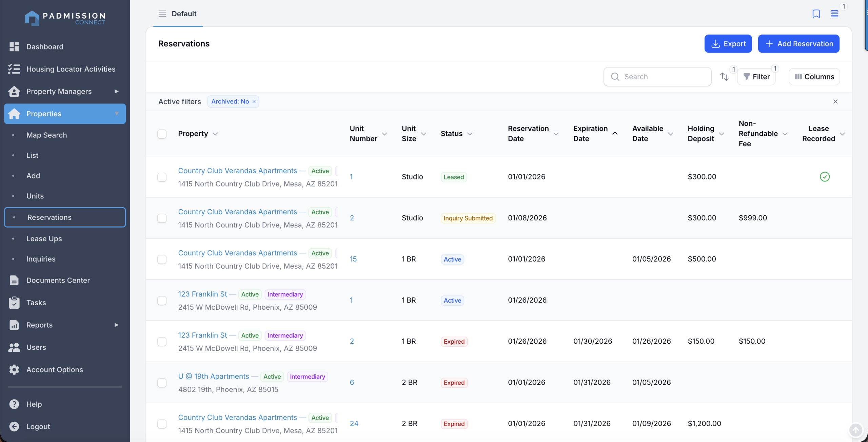Viewport: 868px width, 442px height.
Task: Open the saved views list icon
Action: pos(834,14)
